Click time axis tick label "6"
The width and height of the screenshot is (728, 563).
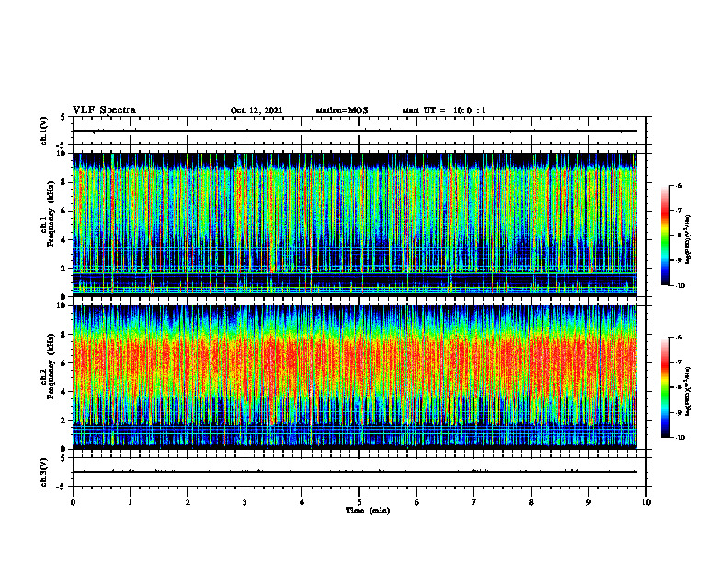click(417, 502)
